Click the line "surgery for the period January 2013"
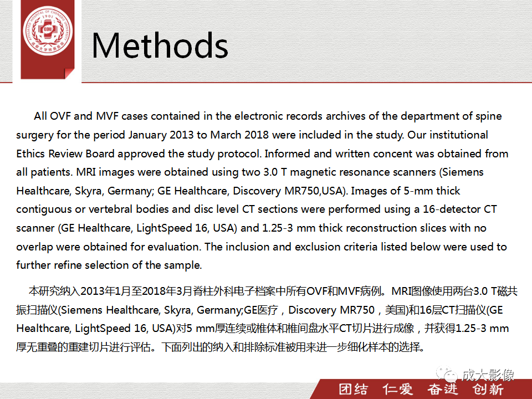This screenshot has width=532, height=399. point(252,135)
